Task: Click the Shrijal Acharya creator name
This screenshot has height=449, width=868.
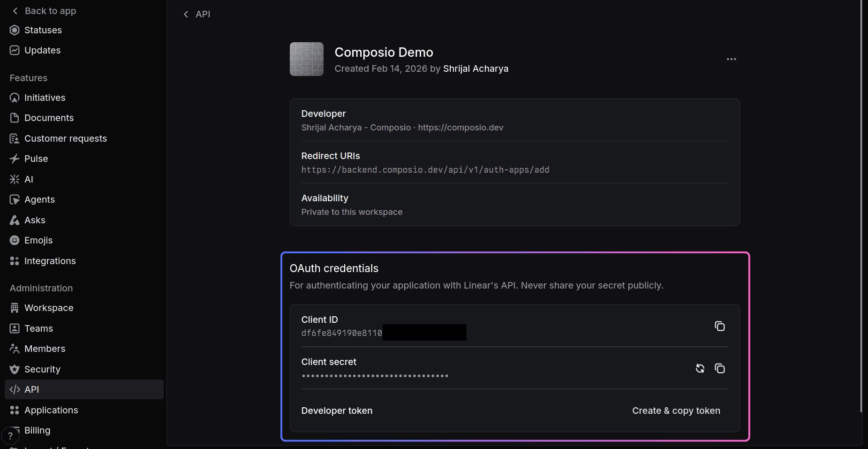Action: 476,68
